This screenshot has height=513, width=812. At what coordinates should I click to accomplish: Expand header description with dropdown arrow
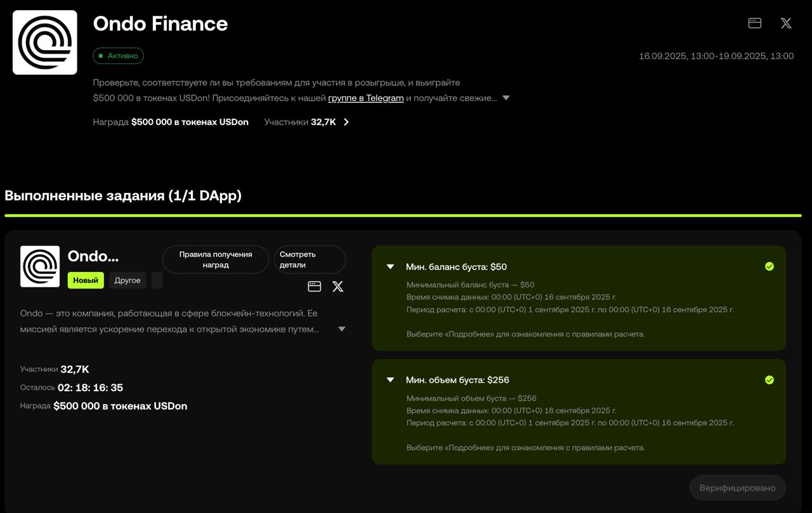click(x=506, y=98)
